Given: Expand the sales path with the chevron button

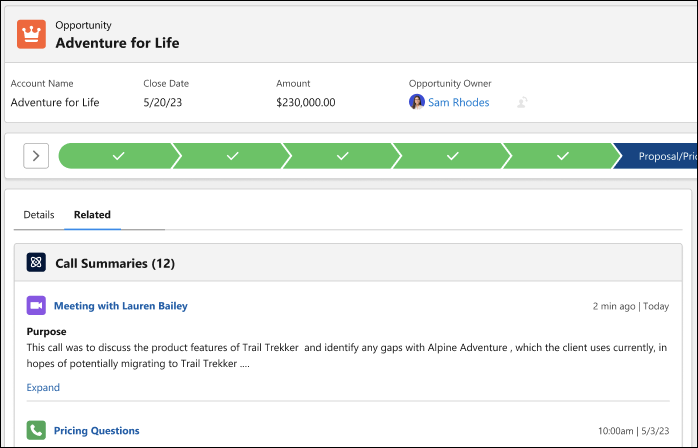Looking at the screenshot, I should 36,156.
